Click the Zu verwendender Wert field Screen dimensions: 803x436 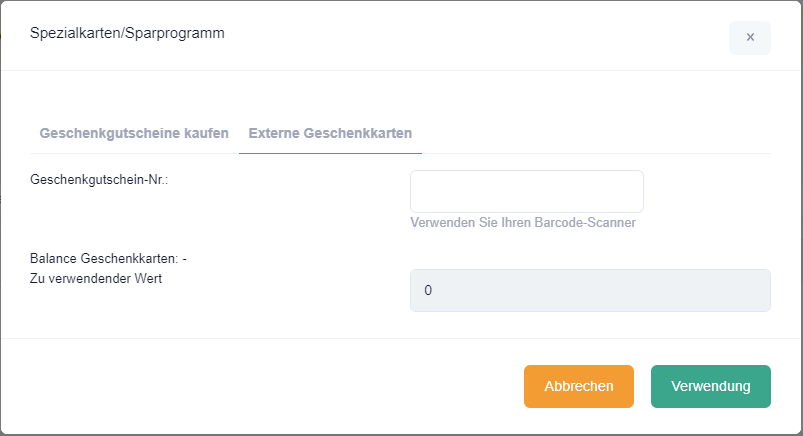590,290
